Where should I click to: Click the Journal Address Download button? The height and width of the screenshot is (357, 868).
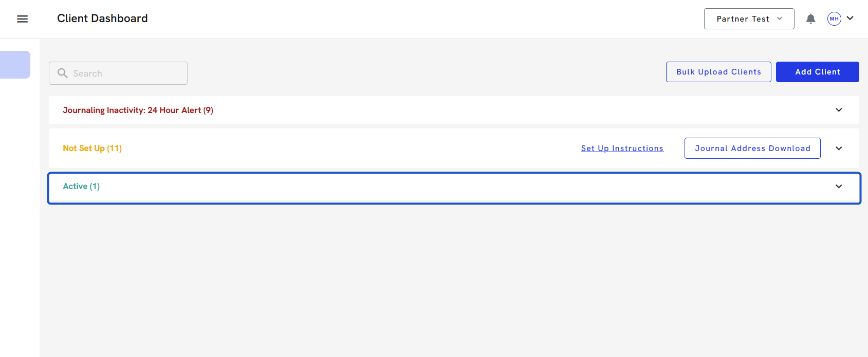[752, 148]
